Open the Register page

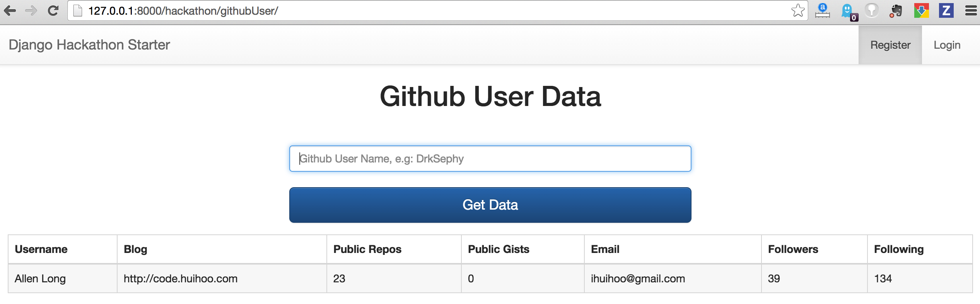890,45
